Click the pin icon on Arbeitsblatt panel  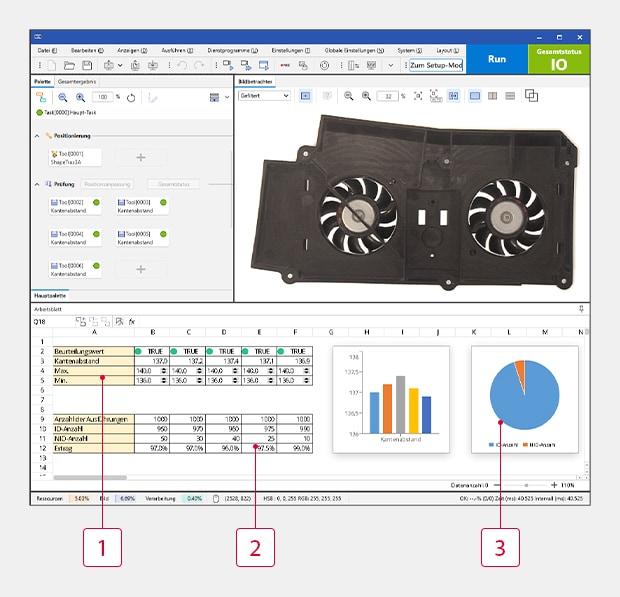click(x=581, y=310)
